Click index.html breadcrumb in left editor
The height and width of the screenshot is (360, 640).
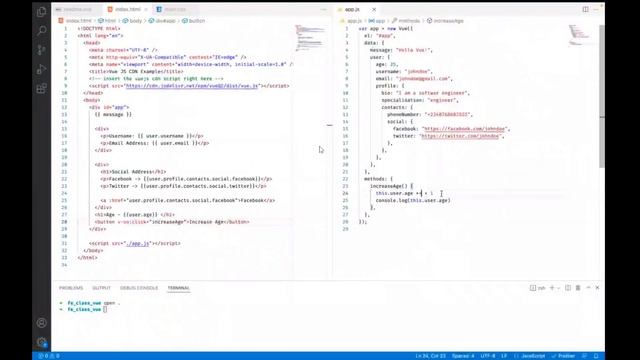point(76,21)
